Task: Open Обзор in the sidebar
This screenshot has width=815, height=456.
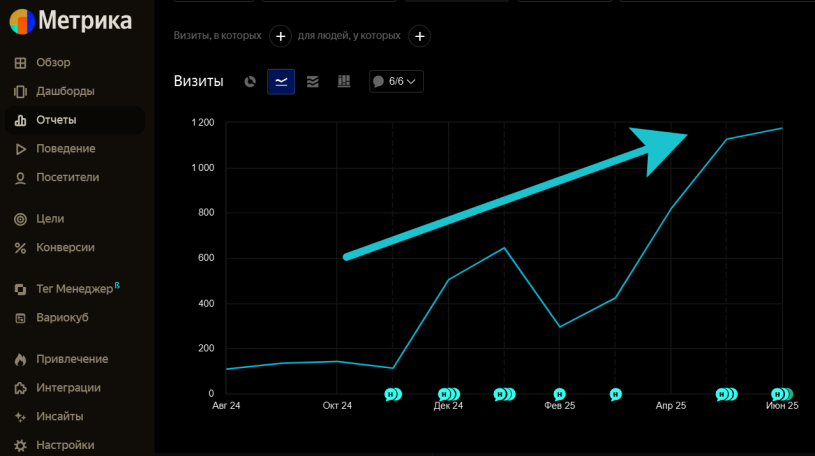Action: pos(54,62)
